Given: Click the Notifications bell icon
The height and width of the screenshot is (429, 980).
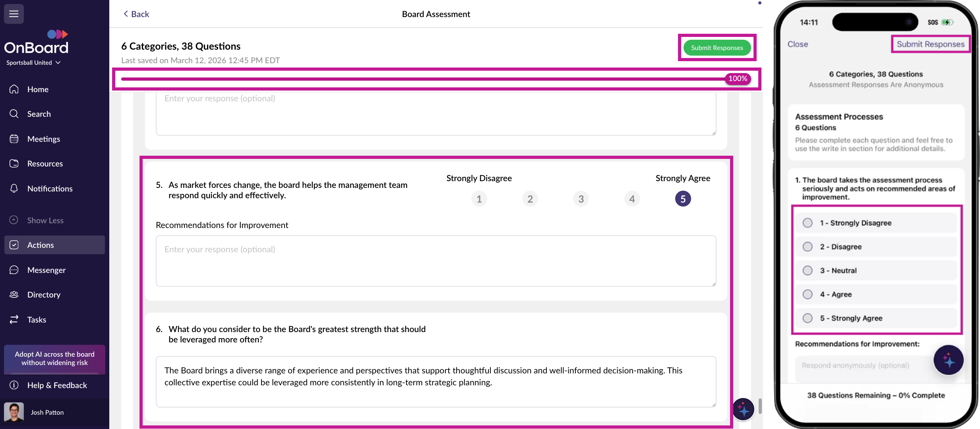Looking at the screenshot, I should 14,188.
